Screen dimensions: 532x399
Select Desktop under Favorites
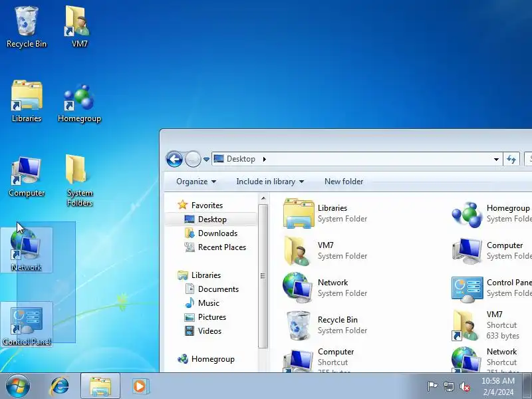pyautogui.click(x=211, y=219)
